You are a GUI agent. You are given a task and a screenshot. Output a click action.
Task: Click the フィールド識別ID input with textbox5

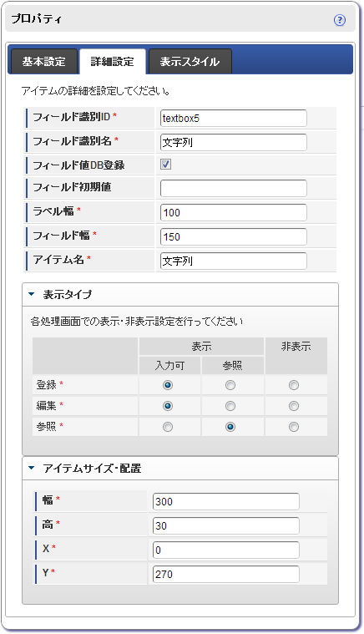pyautogui.click(x=234, y=119)
